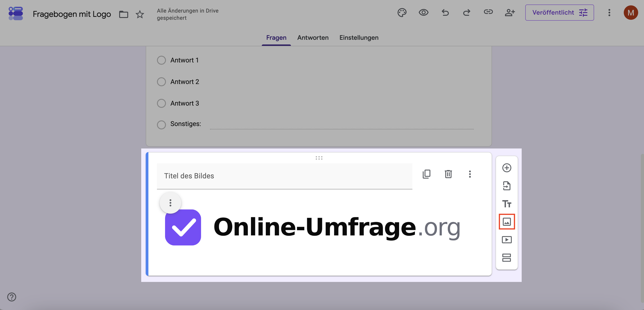
Task: Open the help question mark icon
Action: click(11, 297)
